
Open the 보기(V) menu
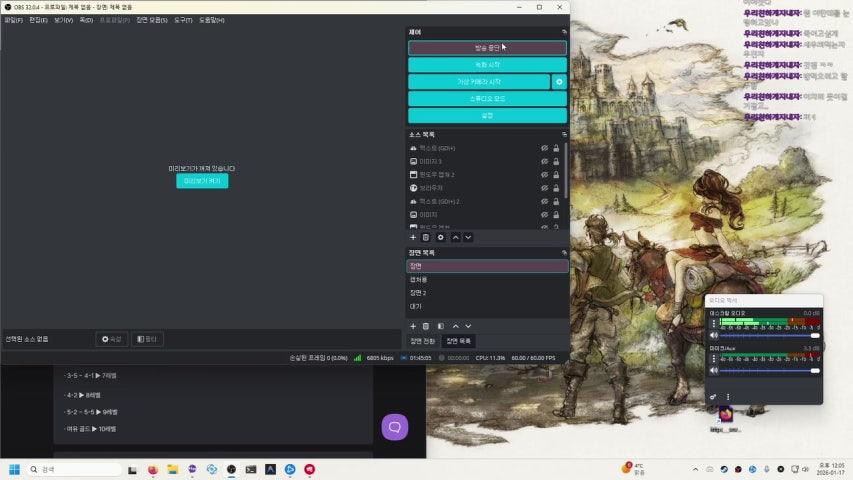[x=63, y=20]
